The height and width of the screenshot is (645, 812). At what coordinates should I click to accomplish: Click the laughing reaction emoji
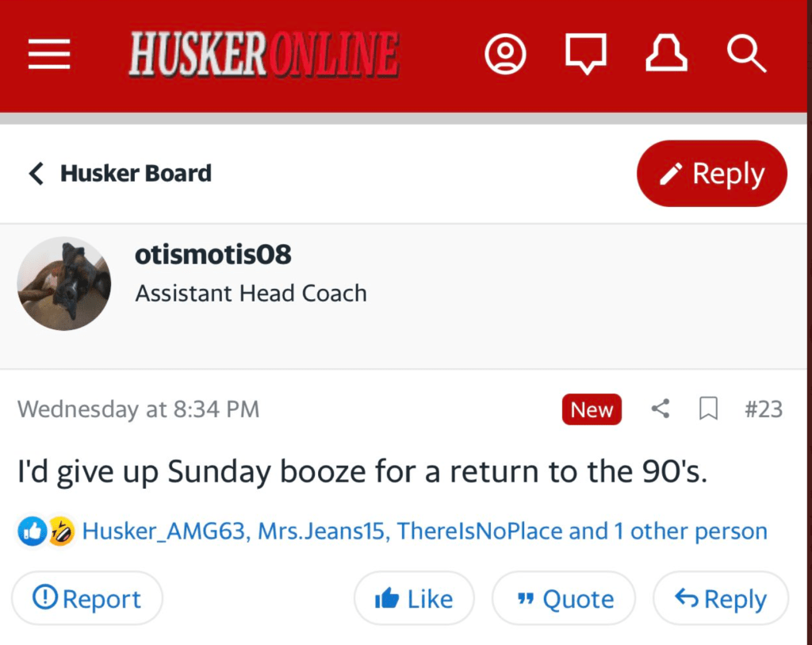(x=60, y=531)
